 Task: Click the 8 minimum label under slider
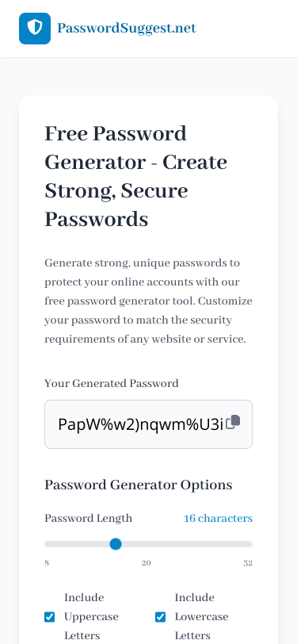click(x=47, y=563)
